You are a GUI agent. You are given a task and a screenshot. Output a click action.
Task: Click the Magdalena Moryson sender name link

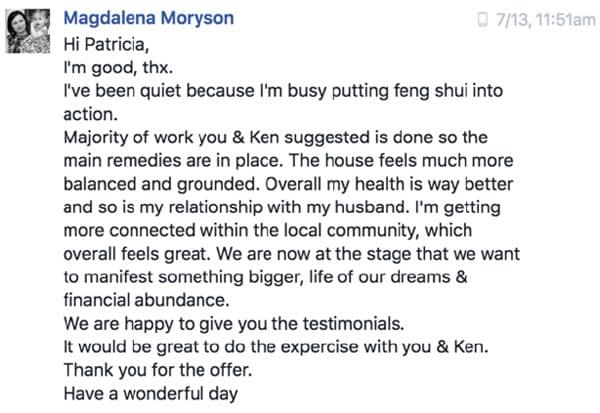[148, 18]
